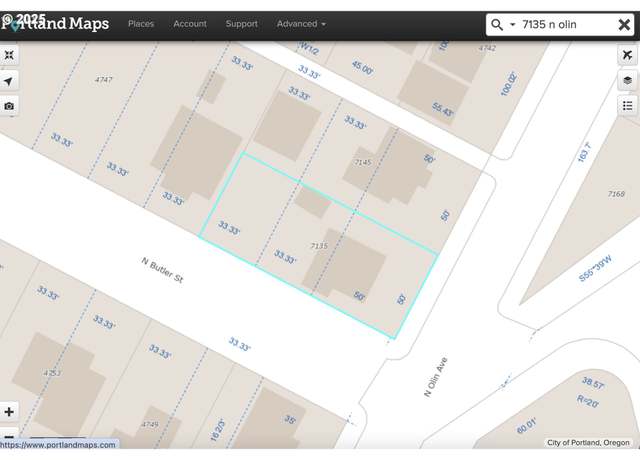Click the 4742 parcel label
Screen dimensions: 640x460
pyautogui.click(x=487, y=48)
